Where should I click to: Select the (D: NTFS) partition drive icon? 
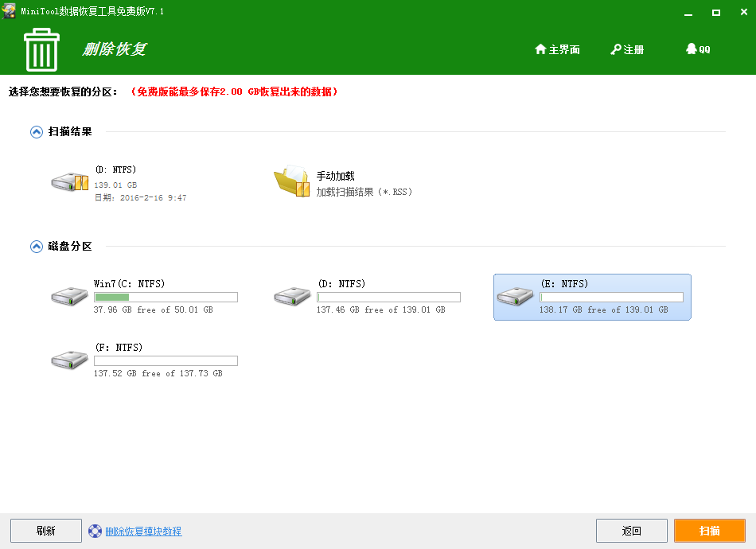coord(292,295)
